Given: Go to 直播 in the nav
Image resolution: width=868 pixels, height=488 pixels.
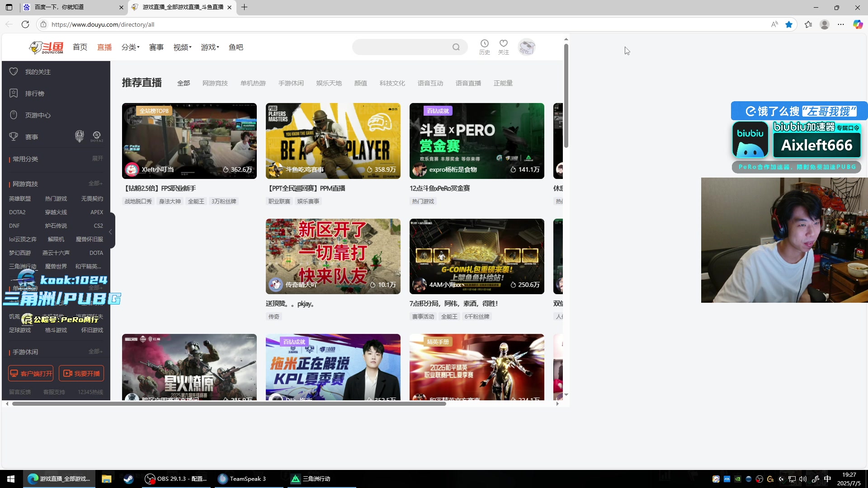Looking at the screenshot, I should tap(104, 47).
